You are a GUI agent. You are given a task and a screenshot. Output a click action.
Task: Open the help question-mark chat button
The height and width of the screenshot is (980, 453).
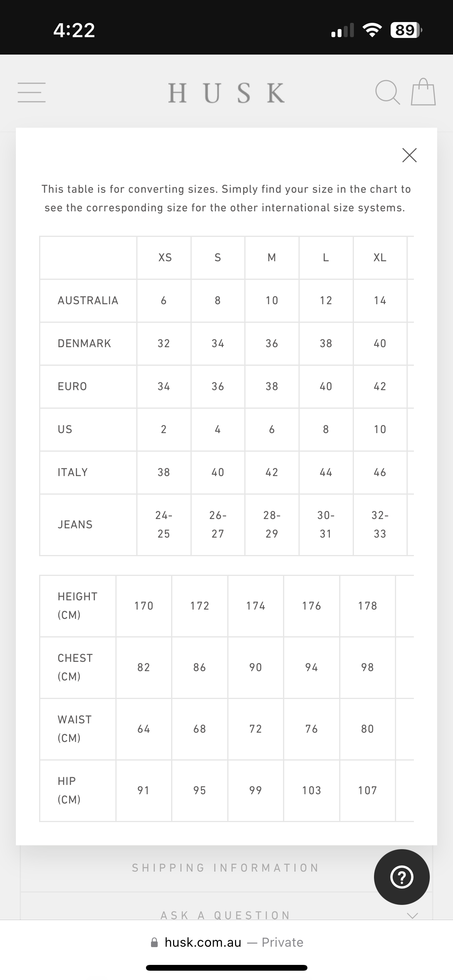[402, 877]
